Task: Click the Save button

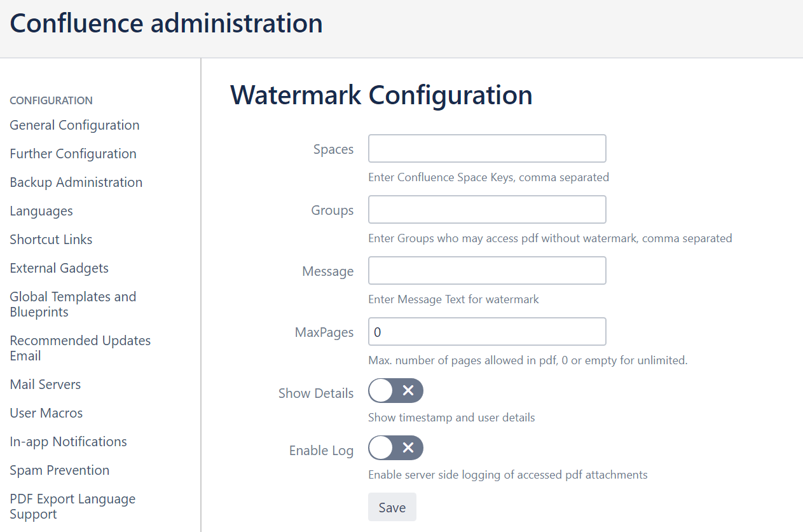Action: pos(392,507)
